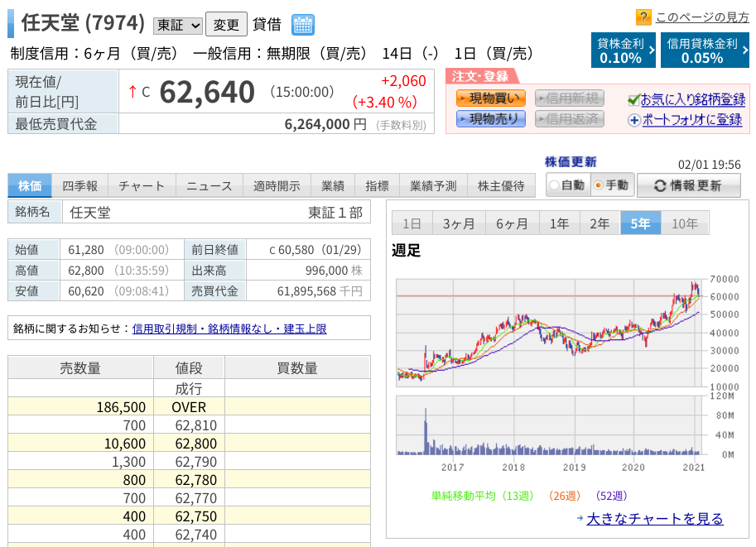Switch to the 四季報 tab
This screenshot has height=547, width=756.
pyautogui.click(x=79, y=185)
